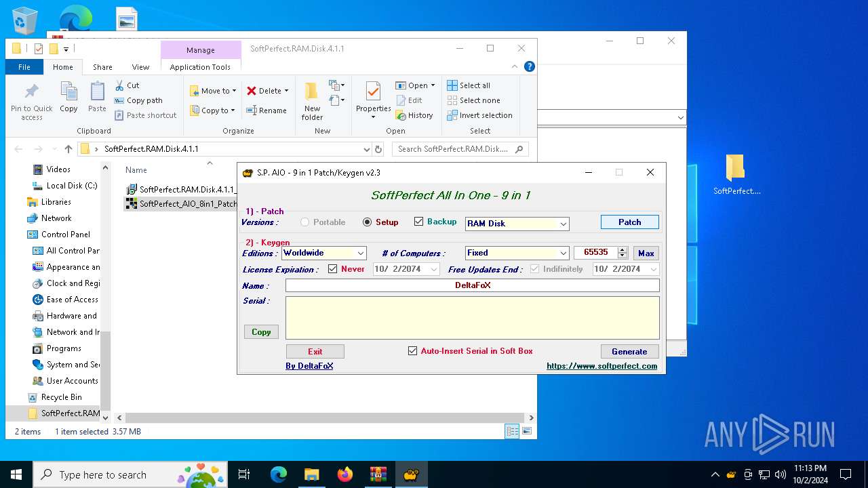Switch to Large icons view in status bar
The width and height of the screenshot is (868, 488).
pyautogui.click(x=526, y=431)
